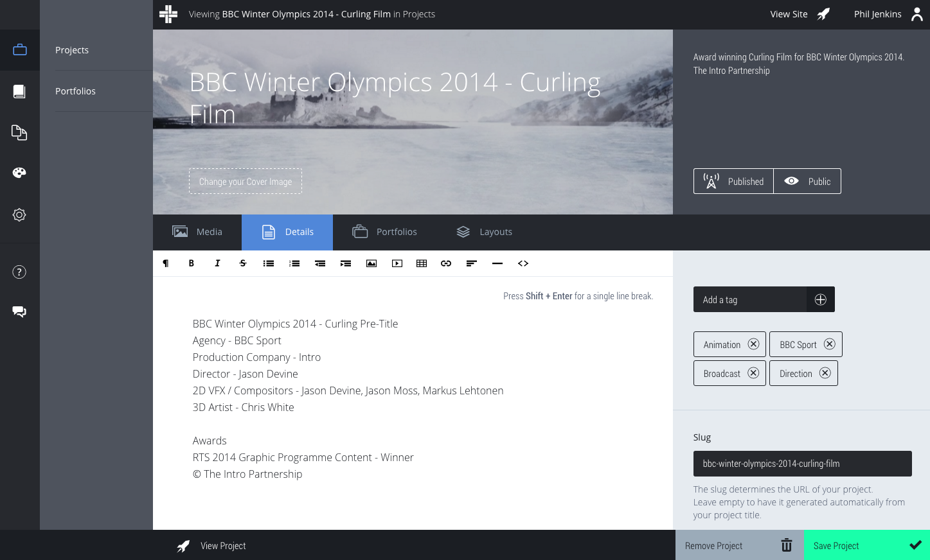
Task: Toggle the Published status button
Action: 733,182
